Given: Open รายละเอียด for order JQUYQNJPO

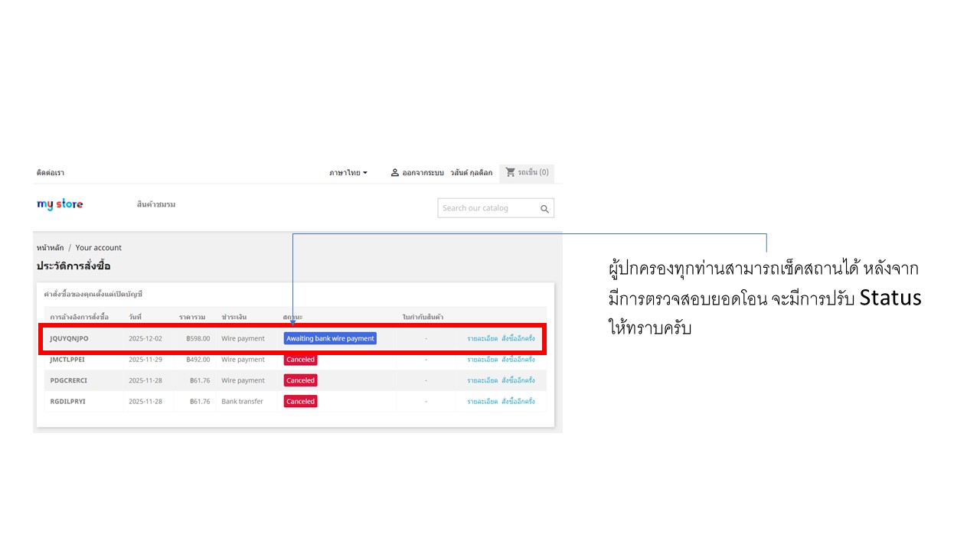Looking at the screenshot, I should click(x=482, y=338).
